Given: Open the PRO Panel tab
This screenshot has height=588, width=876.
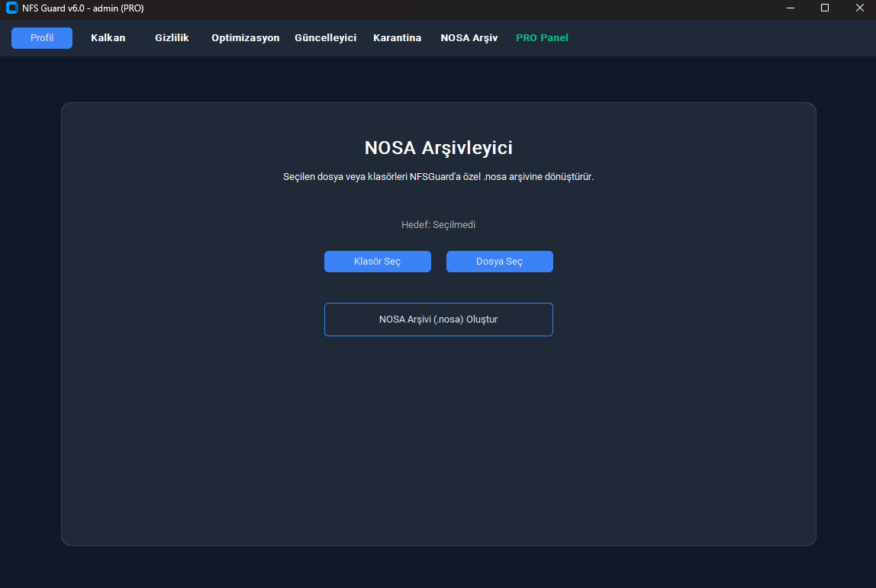Looking at the screenshot, I should coord(542,38).
